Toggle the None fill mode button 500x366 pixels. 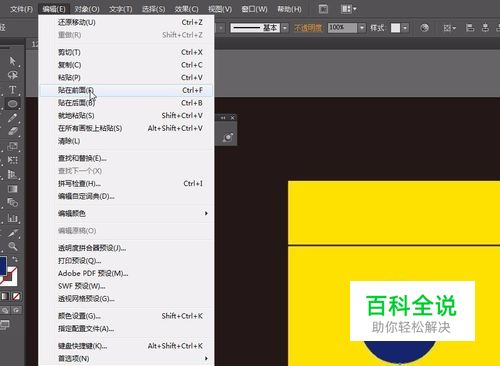coord(16,296)
